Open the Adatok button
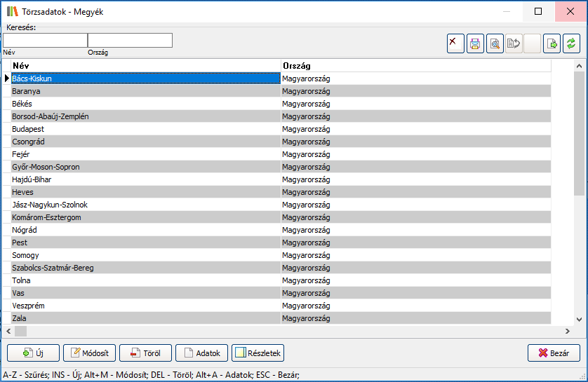The image size is (588, 382). click(202, 353)
